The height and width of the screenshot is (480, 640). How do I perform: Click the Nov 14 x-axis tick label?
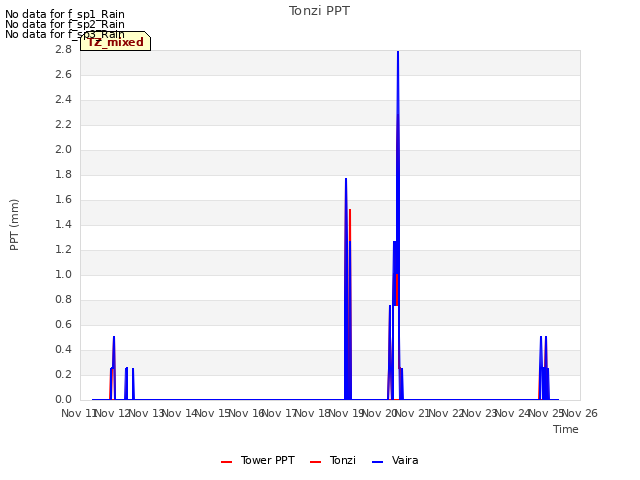(x=180, y=413)
